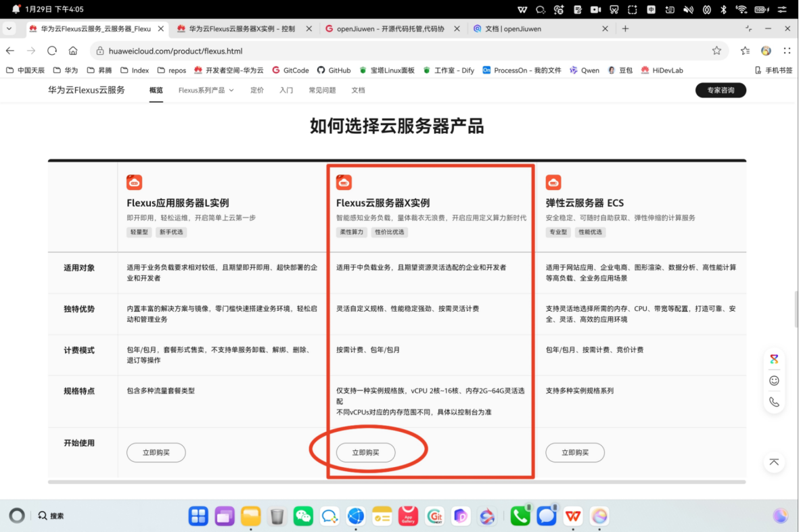Open the browser home page icon
The image size is (799, 532).
point(73,51)
